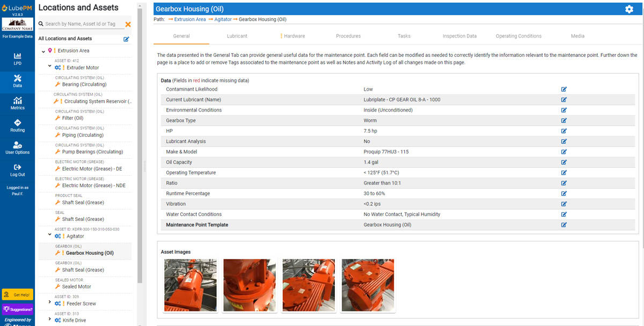Edit the Maintenance Point Template field
The image size is (644, 326).
(x=564, y=225)
